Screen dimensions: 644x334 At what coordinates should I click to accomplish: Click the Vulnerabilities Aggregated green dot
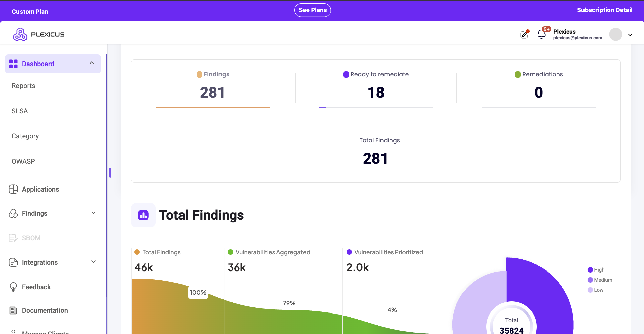click(x=230, y=252)
